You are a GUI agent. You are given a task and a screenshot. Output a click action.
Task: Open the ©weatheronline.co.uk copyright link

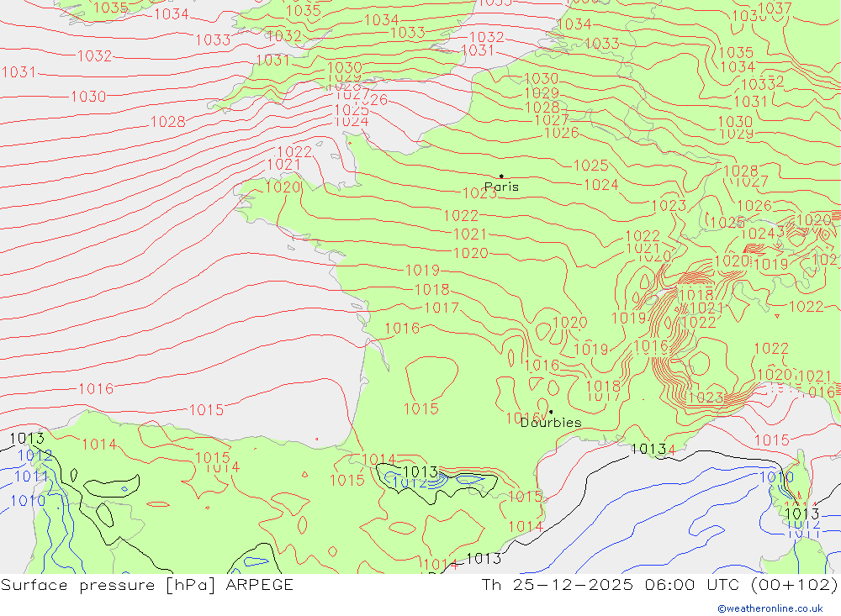click(770, 608)
